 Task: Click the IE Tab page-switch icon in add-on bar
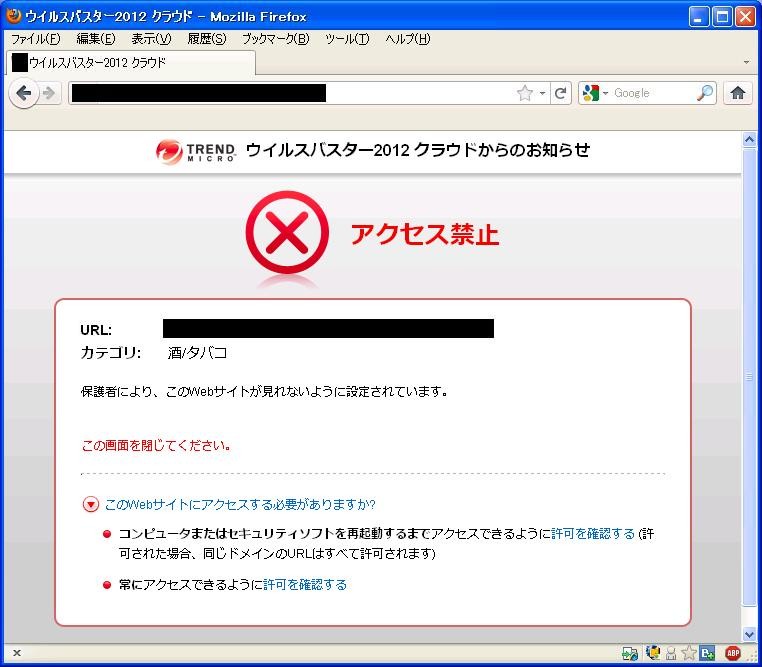[630, 653]
